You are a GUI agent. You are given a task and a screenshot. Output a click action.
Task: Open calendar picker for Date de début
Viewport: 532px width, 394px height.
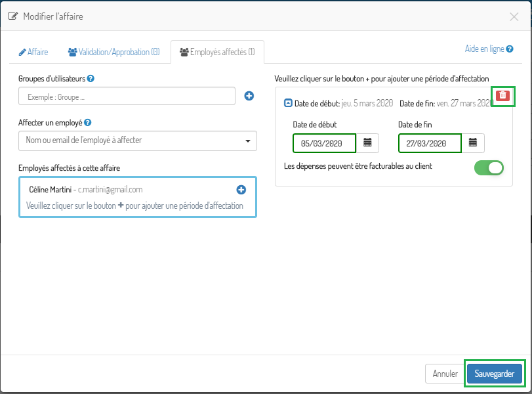367,143
